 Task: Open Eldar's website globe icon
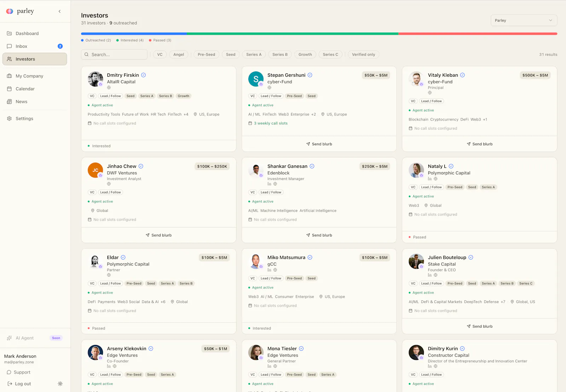[x=109, y=275]
